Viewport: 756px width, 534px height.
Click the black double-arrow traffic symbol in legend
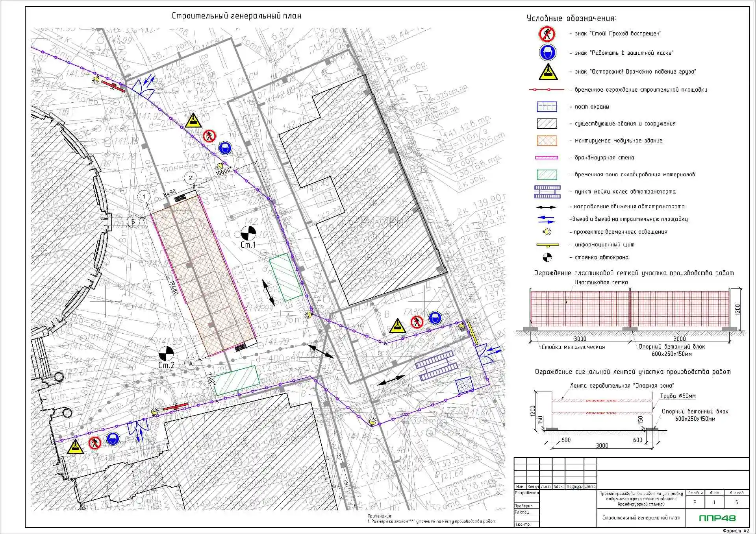546,207
